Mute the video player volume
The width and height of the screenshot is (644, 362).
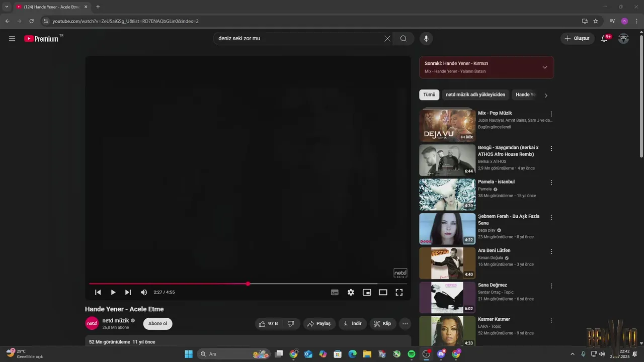tap(144, 292)
